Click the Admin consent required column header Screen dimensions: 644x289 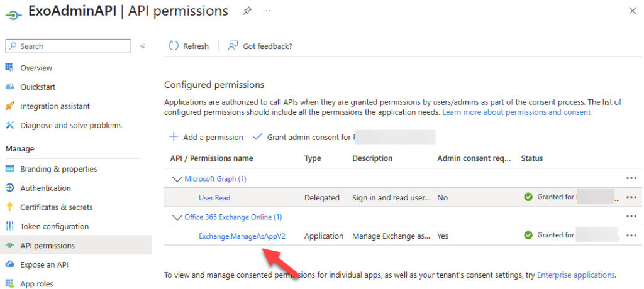tap(474, 158)
